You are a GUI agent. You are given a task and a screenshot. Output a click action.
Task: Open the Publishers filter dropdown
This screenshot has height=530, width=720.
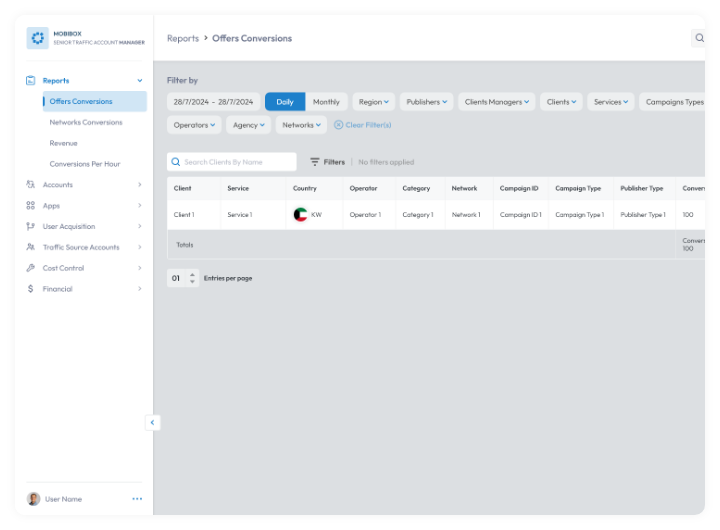[427, 102]
